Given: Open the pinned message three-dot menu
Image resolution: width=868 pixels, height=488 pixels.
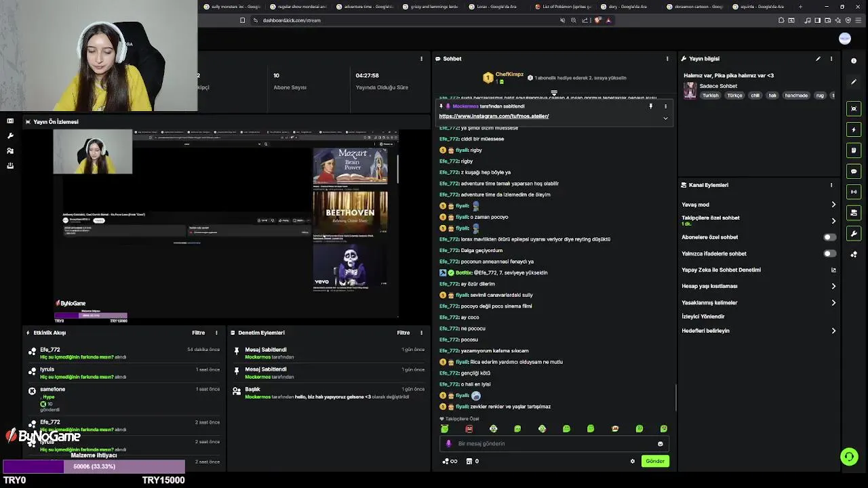Looking at the screenshot, I should coord(665,106).
